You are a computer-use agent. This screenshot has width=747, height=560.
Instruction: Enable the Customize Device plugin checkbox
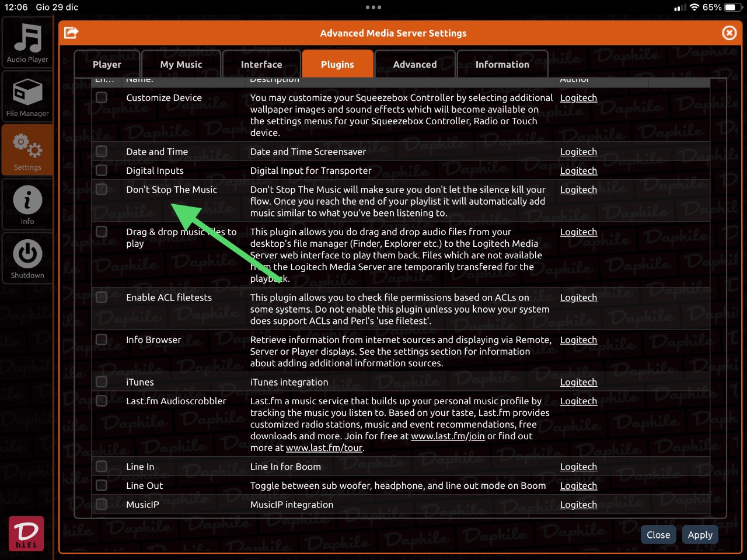[x=102, y=97]
